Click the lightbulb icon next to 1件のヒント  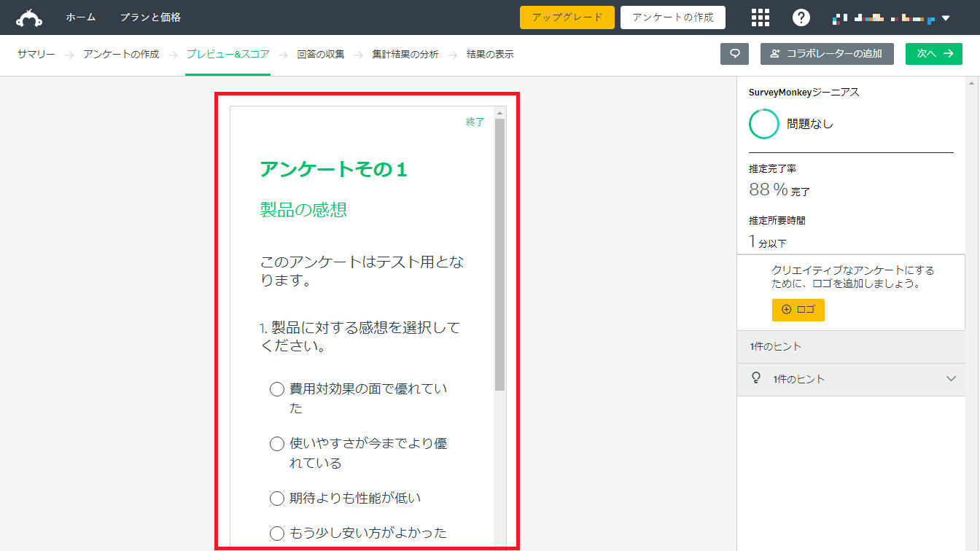click(755, 379)
